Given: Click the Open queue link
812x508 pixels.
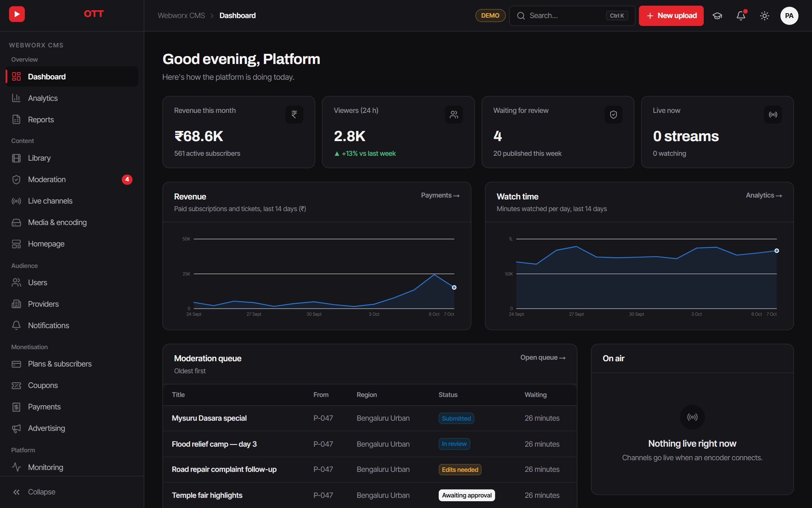Looking at the screenshot, I should tap(543, 357).
